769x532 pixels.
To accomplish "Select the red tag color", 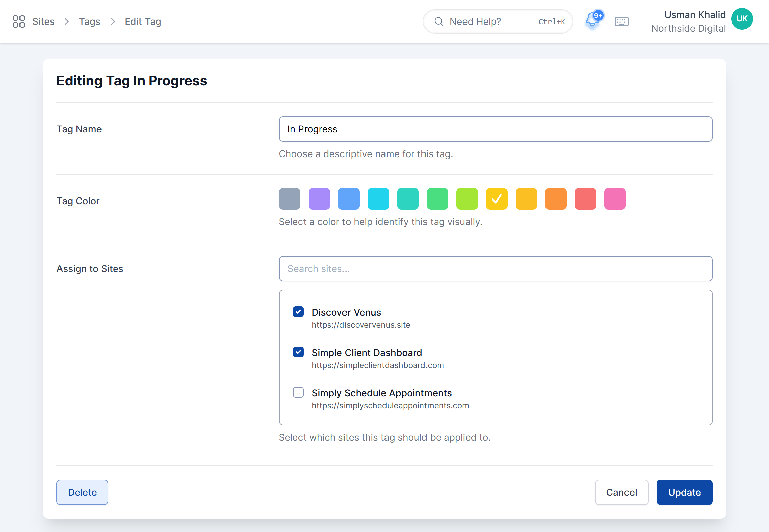I will point(585,199).
